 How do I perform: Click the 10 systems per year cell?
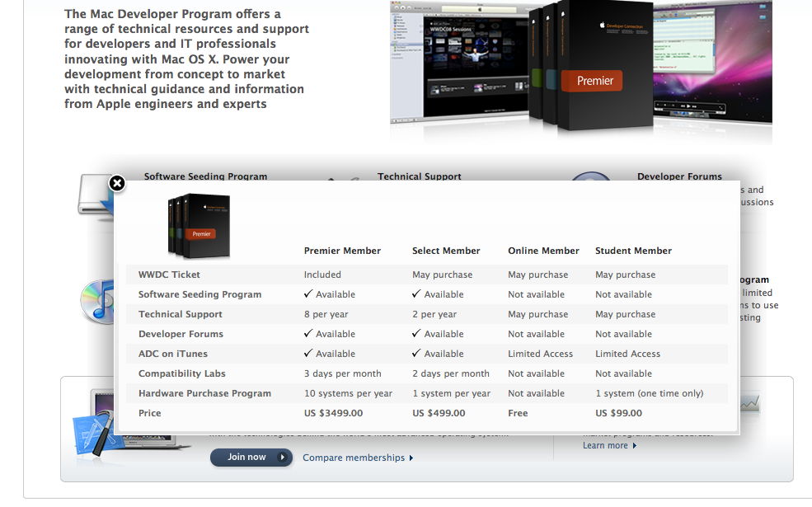(x=348, y=393)
